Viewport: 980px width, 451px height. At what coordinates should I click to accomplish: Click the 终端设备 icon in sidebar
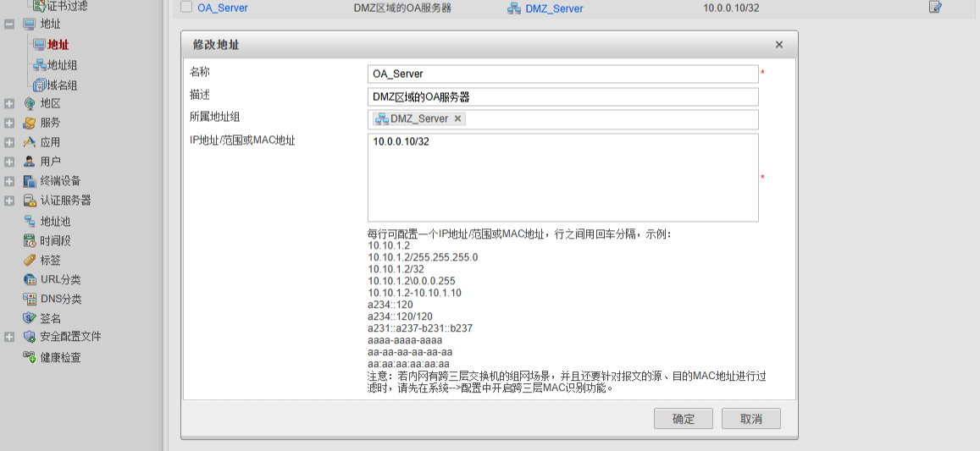pyautogui.click(x=30, y=181)
